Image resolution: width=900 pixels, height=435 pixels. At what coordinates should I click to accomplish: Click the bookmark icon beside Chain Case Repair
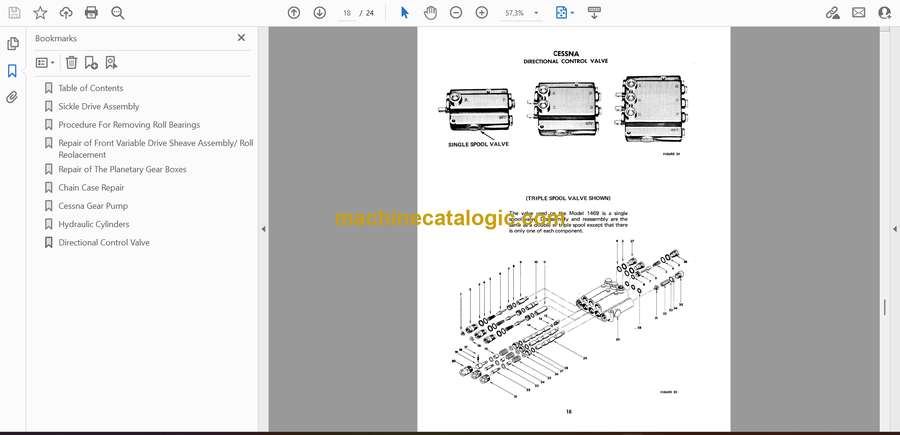49,188
